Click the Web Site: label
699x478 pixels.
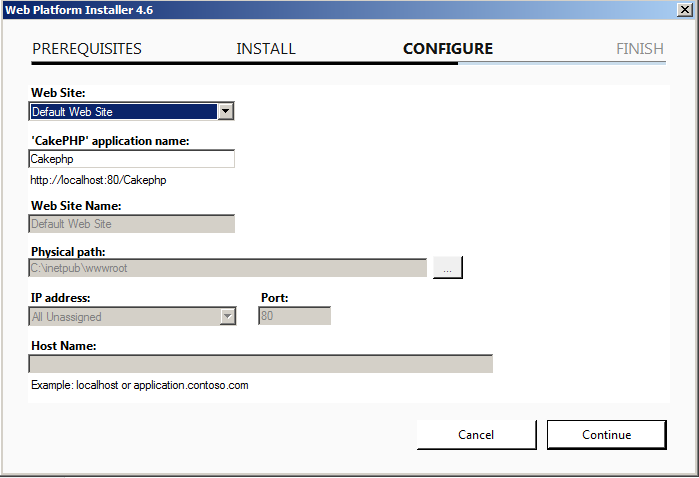[58, 93]
